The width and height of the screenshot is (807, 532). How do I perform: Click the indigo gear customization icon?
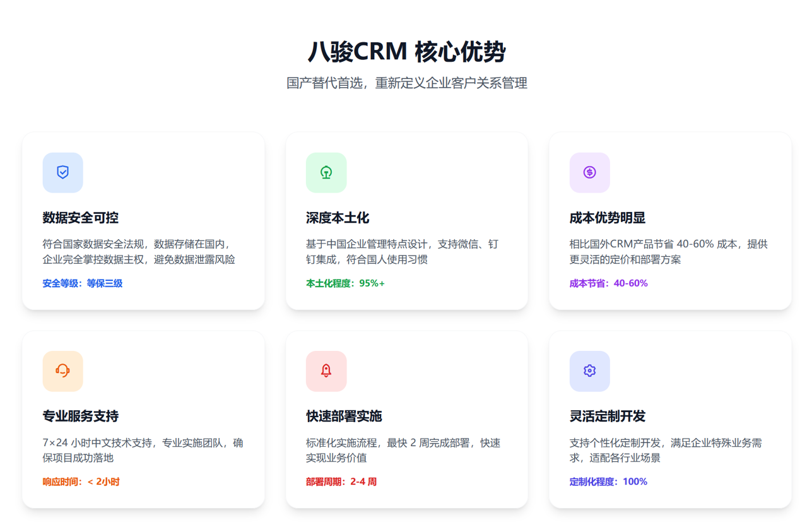tap(589, 370)
